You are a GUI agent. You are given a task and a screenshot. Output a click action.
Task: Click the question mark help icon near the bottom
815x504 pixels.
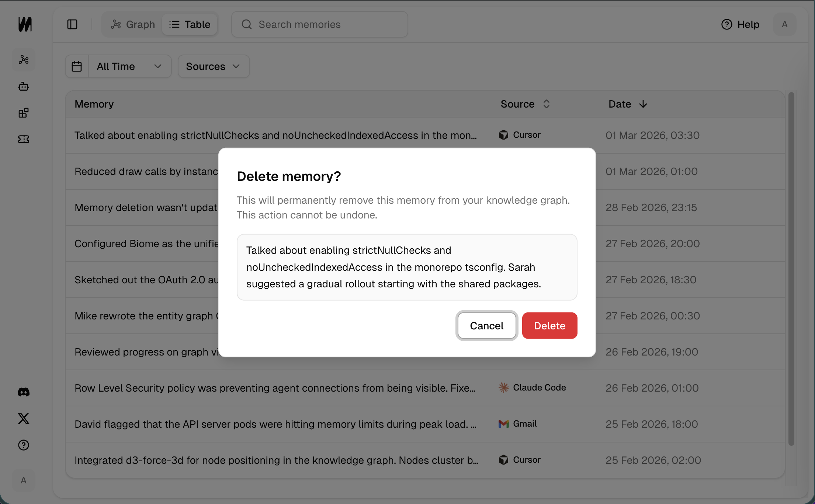(x=23, y=445)
